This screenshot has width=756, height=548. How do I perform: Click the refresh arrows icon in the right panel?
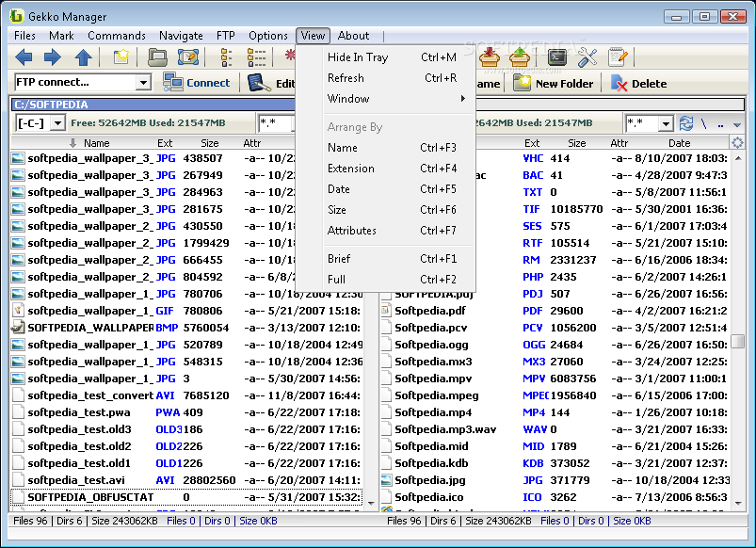(x=686, y=123)
